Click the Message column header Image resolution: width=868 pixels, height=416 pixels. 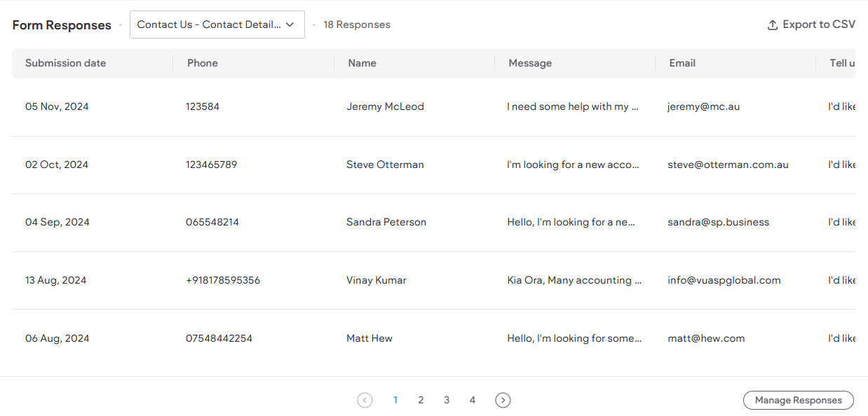[x=530, y=63]
